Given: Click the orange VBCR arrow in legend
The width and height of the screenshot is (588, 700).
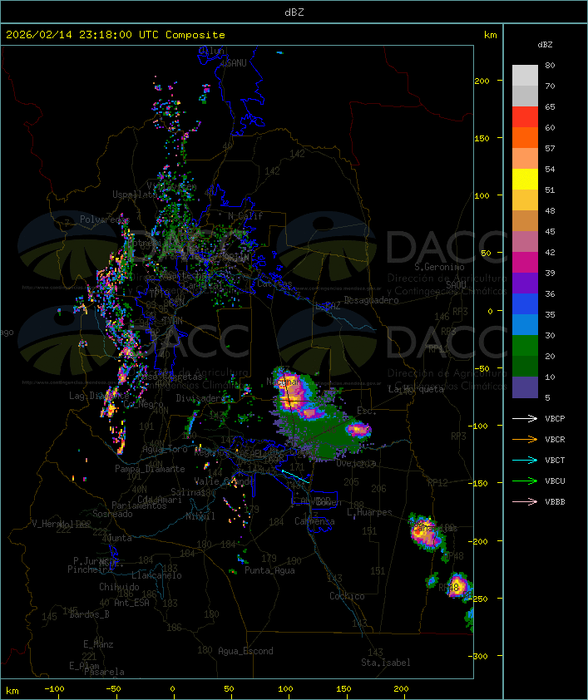Looking at the screenshot, I should pos(525,439).
